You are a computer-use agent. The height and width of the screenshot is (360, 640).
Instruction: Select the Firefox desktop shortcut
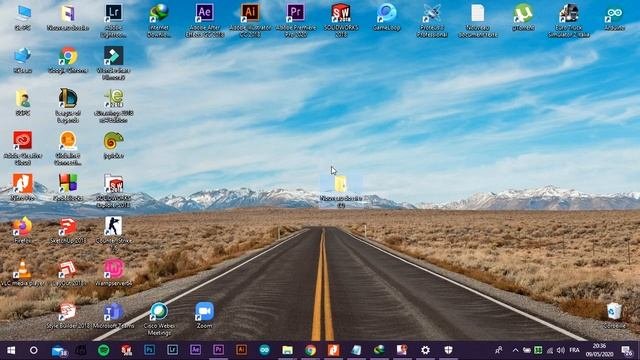(x=23, y=230)
